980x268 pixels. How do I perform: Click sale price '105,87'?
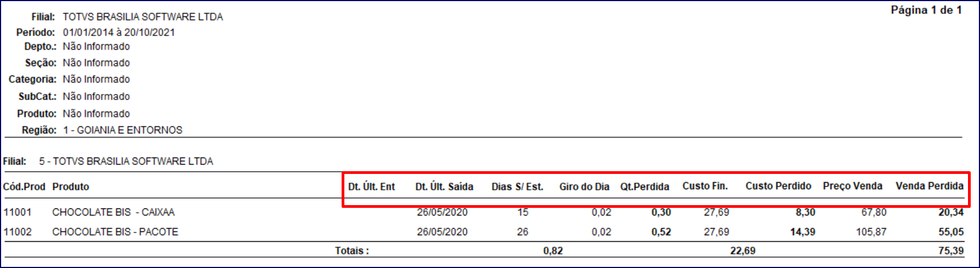coord(871,232)
